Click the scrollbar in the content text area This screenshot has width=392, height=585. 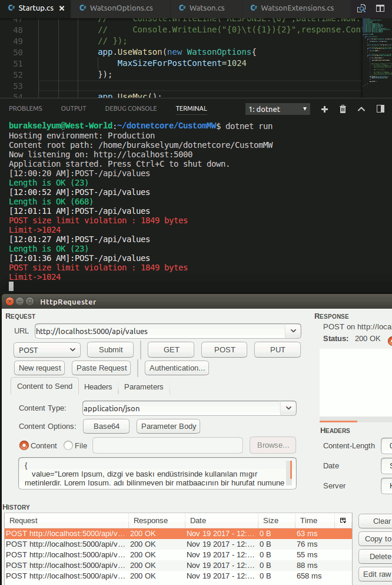pyautogui.click(x=290, y=470)
